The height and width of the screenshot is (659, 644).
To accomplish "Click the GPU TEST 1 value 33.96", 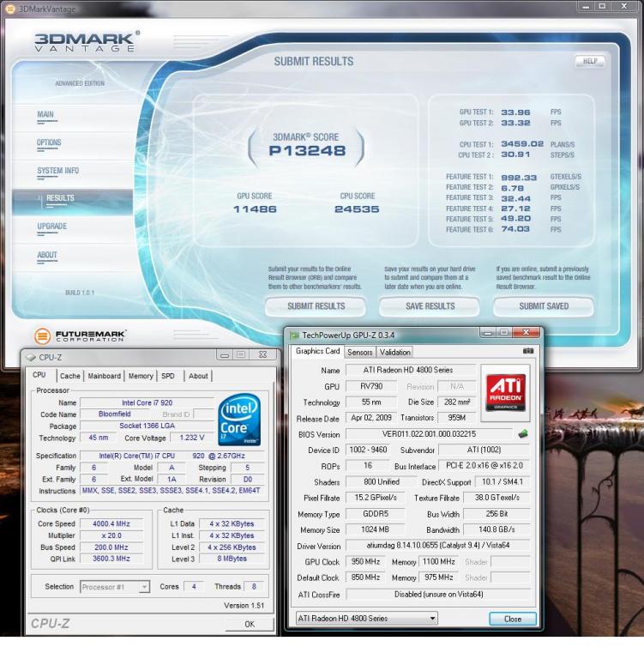I will pos(515,112).
